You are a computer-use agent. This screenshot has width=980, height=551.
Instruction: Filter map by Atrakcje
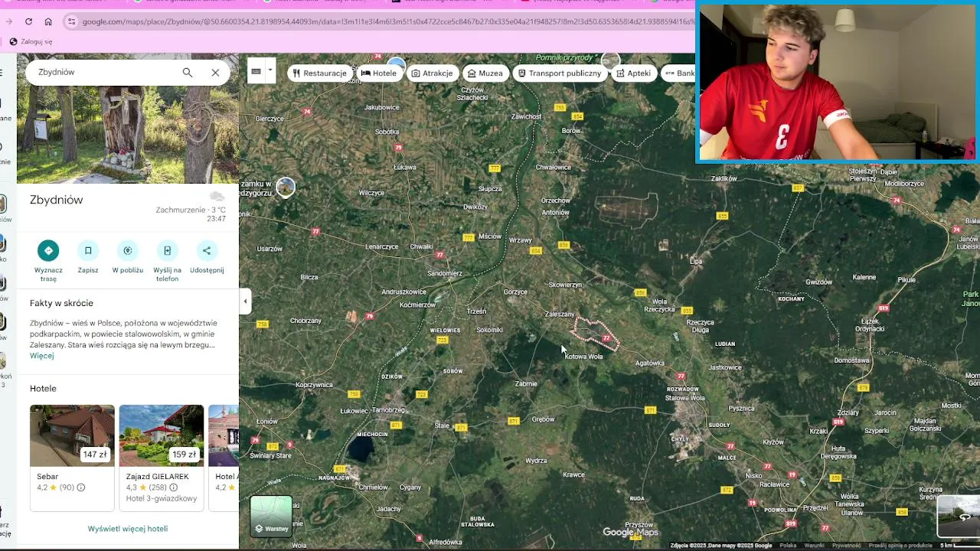pos(432,73)
